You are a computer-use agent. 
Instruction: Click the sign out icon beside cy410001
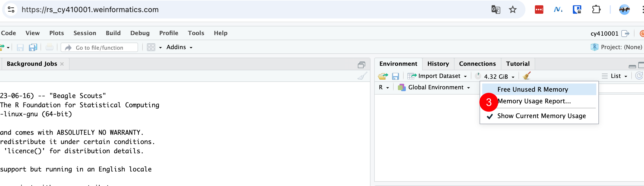(x=625, y=34)
